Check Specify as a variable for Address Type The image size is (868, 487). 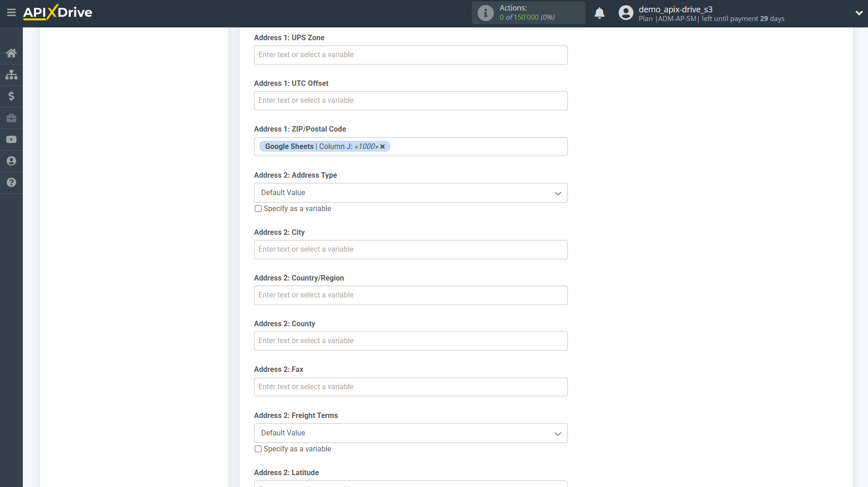point(258,209)
